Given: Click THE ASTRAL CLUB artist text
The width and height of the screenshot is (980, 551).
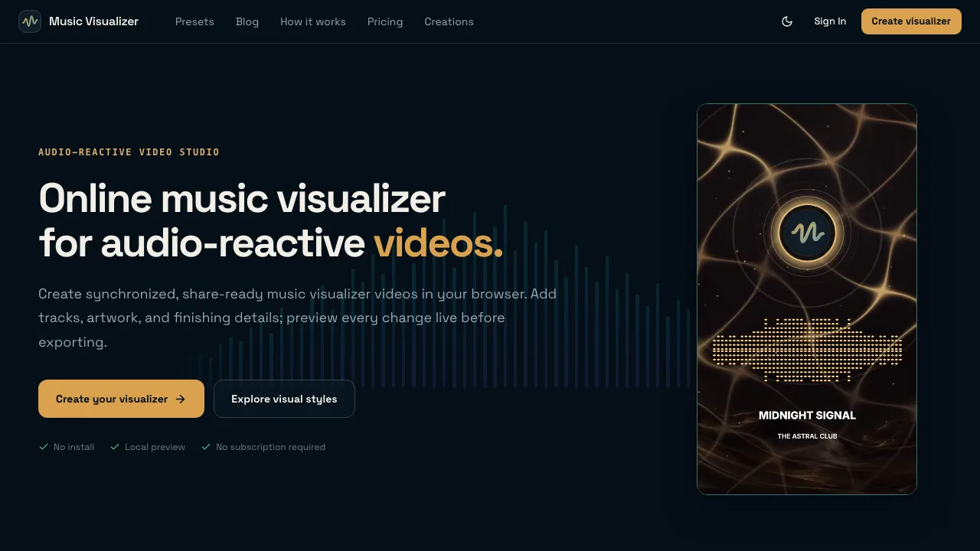Looking at the screenshot, I should tap(807, 436).
